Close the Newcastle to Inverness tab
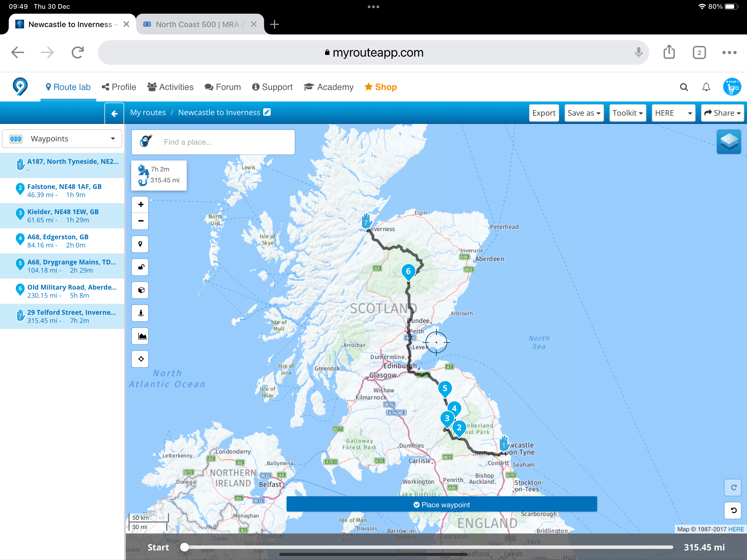Screen dimensions: 747x560 pyautogui.click(x=126, y=24)
